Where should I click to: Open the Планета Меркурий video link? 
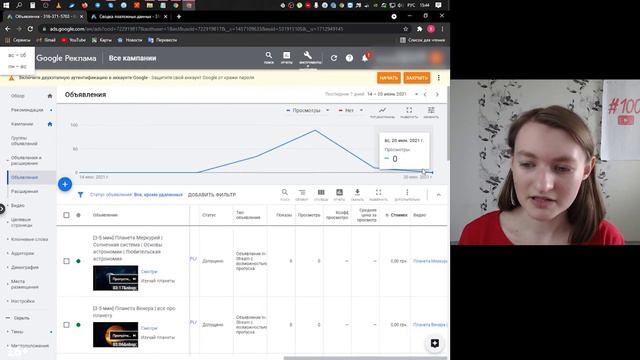tap(430, 261)
